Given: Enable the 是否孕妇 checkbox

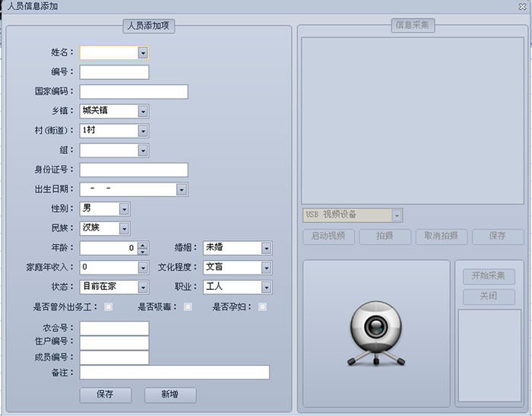Looking at the screenshot, I should [262, 307].
